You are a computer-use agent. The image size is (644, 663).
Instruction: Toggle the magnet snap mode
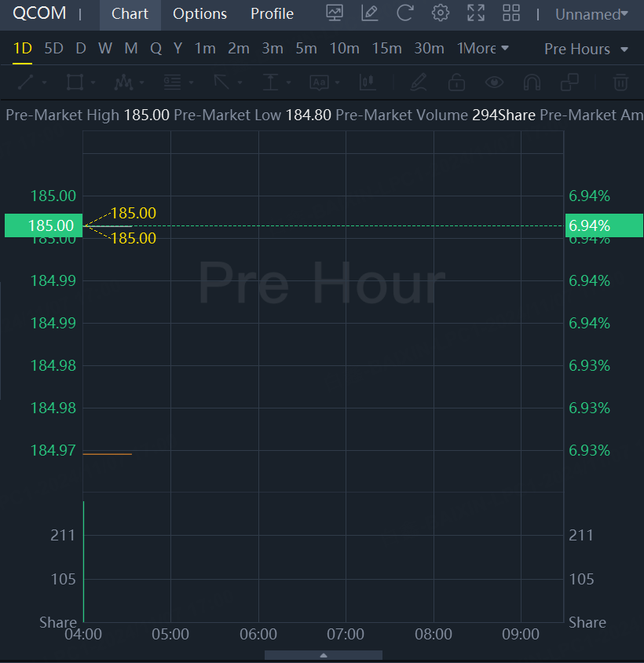click(x=532, y=82)
